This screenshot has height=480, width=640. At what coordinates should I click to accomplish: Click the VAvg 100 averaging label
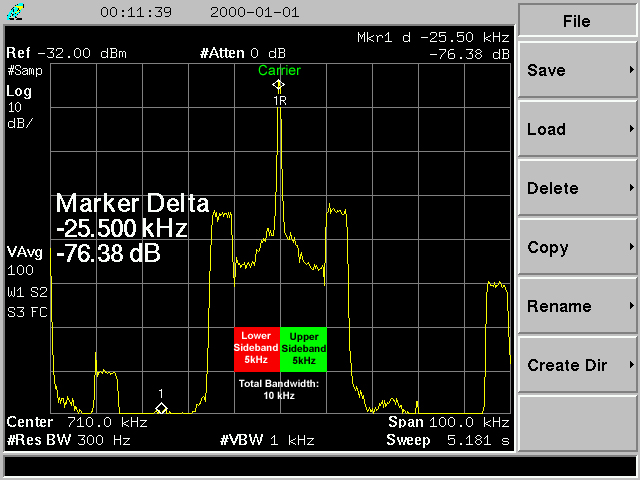point(24,261)
